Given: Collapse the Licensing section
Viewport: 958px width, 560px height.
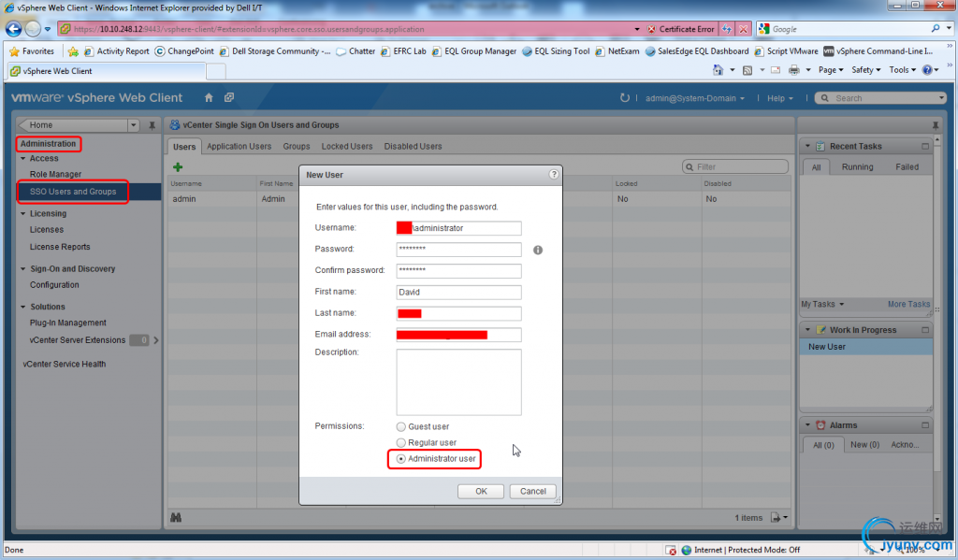Looking at the screenshot, I should tap(23, 214).
